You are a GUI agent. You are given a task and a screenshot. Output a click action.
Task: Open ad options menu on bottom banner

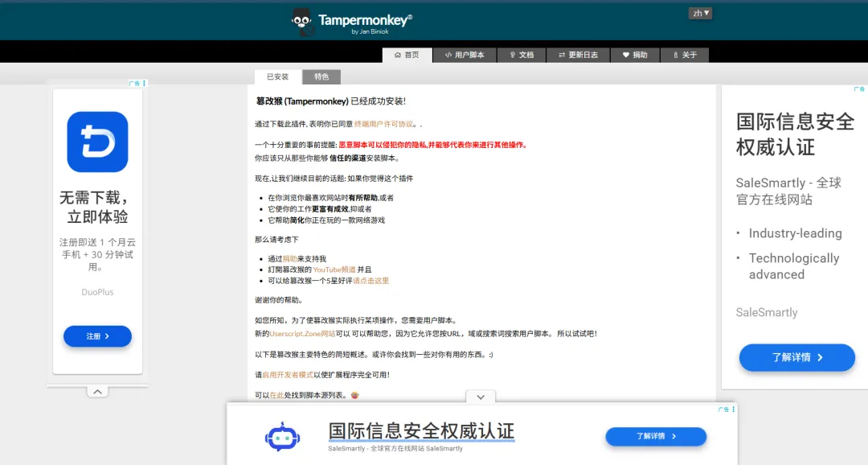click(734, 409)
